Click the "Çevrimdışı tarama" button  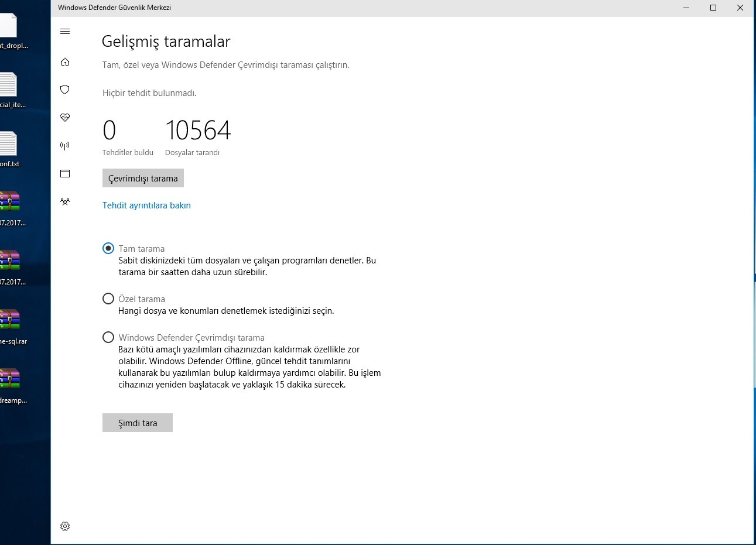(143, 179)
